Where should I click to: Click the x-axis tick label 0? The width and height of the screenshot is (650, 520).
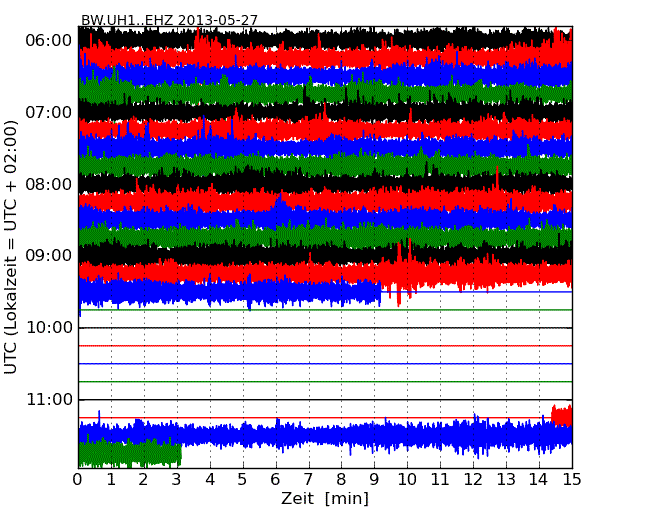tap(78, 479)
